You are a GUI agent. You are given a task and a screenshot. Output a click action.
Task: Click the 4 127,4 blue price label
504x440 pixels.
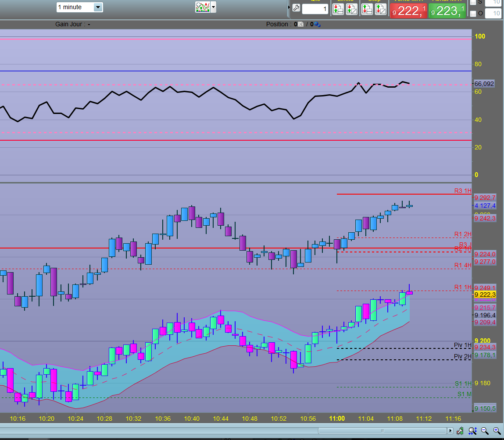[485, 206]
